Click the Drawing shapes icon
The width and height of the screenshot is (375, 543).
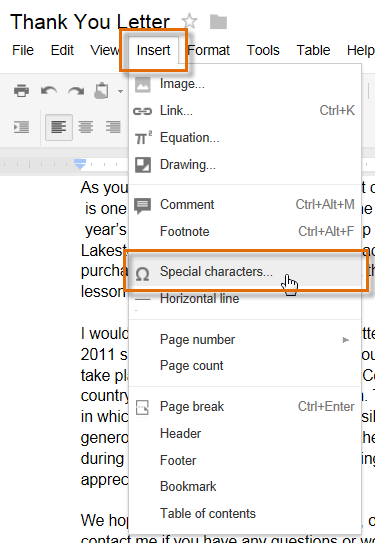click(x=143, y=165)
